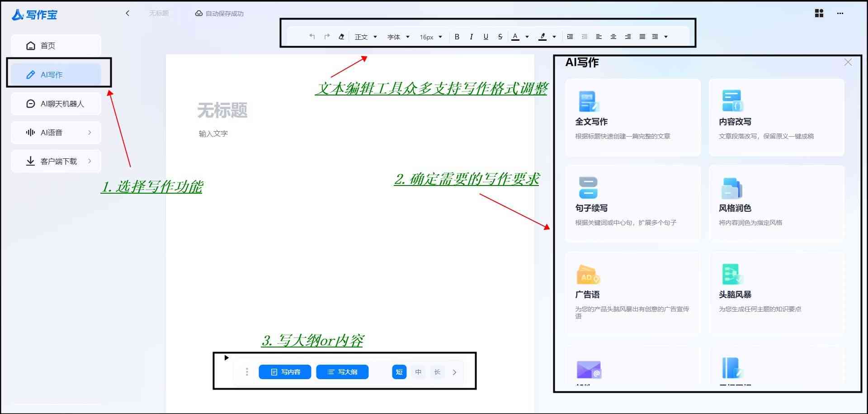Click the redo arrow in the toolbar
Screen dimensions: 868x414
327,37
